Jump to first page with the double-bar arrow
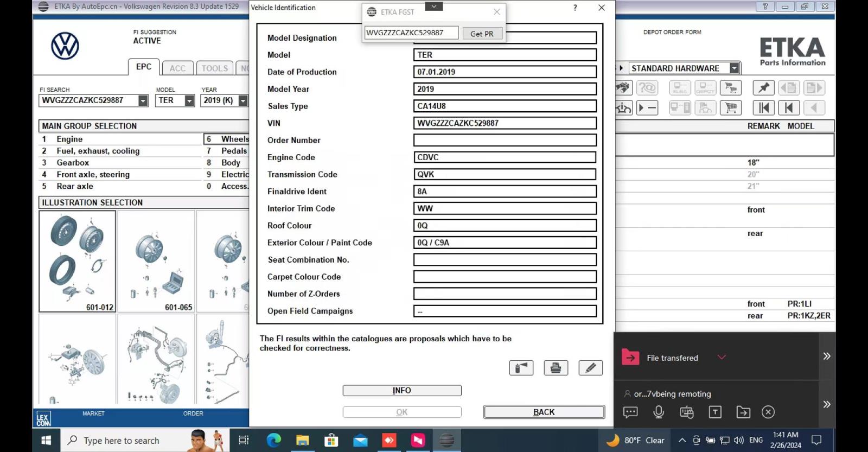 click(x=764, y=107)
